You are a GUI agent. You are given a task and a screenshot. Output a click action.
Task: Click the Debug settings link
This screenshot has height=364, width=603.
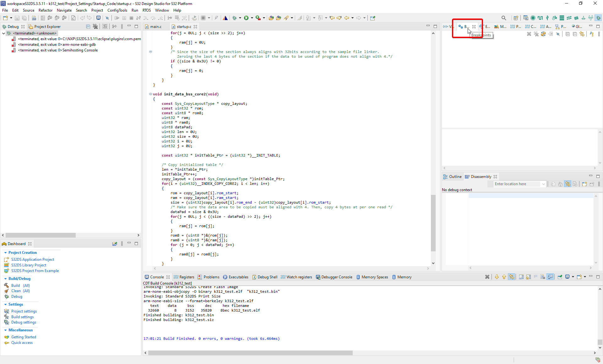[x=24, y=322]
